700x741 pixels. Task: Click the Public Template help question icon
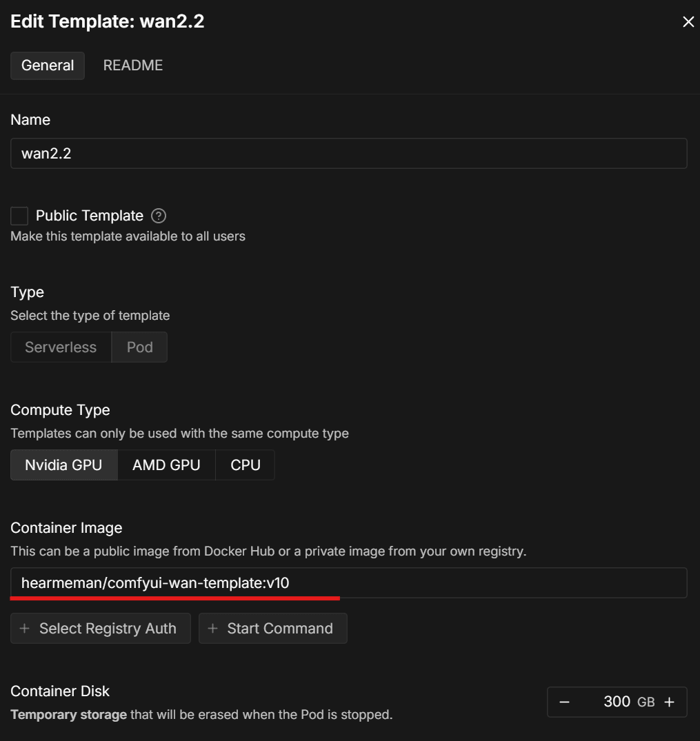159,216
